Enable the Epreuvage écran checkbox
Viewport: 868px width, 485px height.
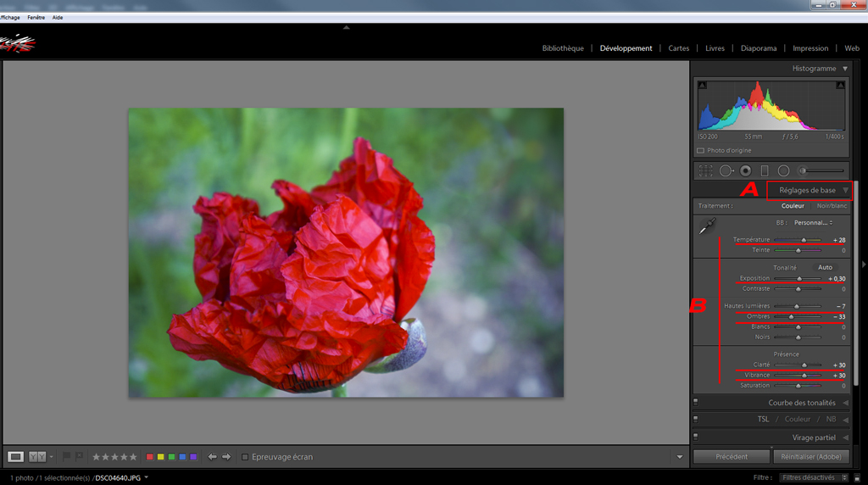point(245,457)
